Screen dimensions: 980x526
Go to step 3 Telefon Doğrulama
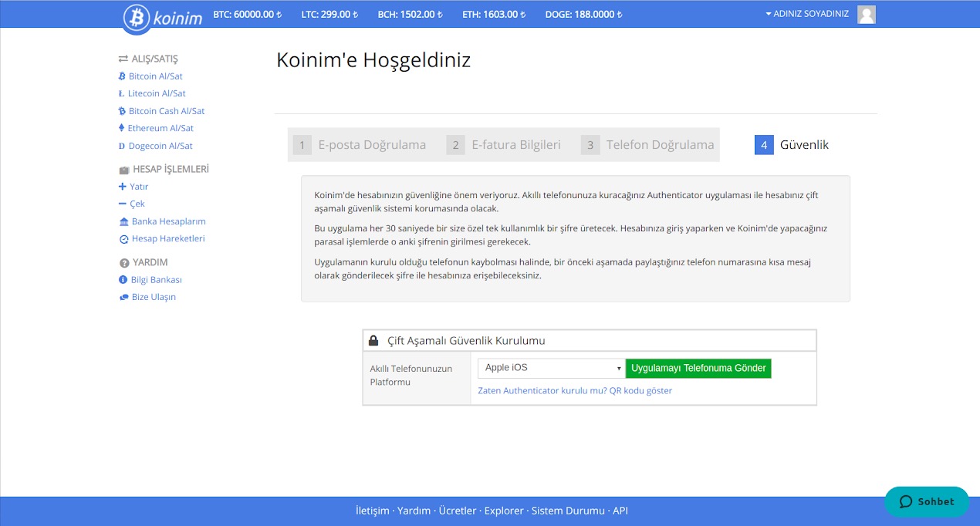click(648, 144)
